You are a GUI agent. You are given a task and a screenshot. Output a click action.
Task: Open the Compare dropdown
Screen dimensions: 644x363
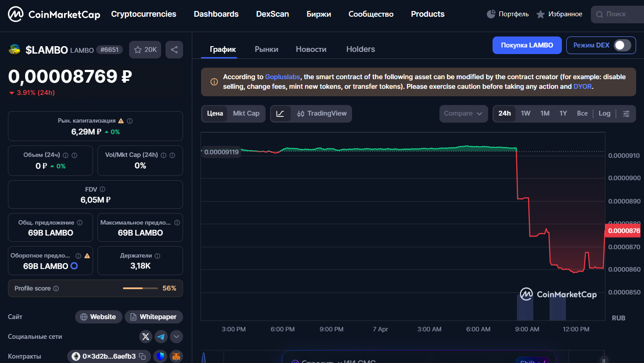(464, 114)
